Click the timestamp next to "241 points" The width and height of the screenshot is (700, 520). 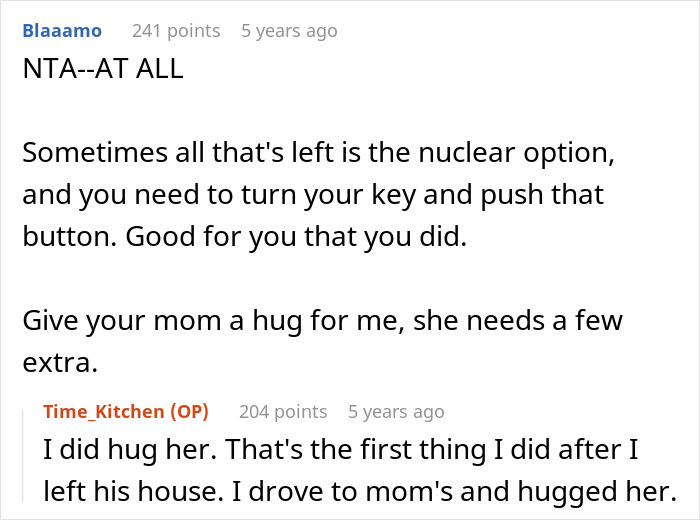[289, 31]
